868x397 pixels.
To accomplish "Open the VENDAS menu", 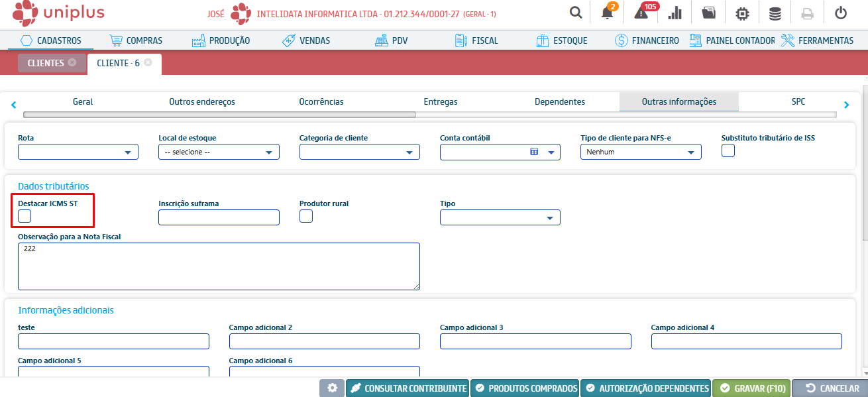I will tap(305, 40).
